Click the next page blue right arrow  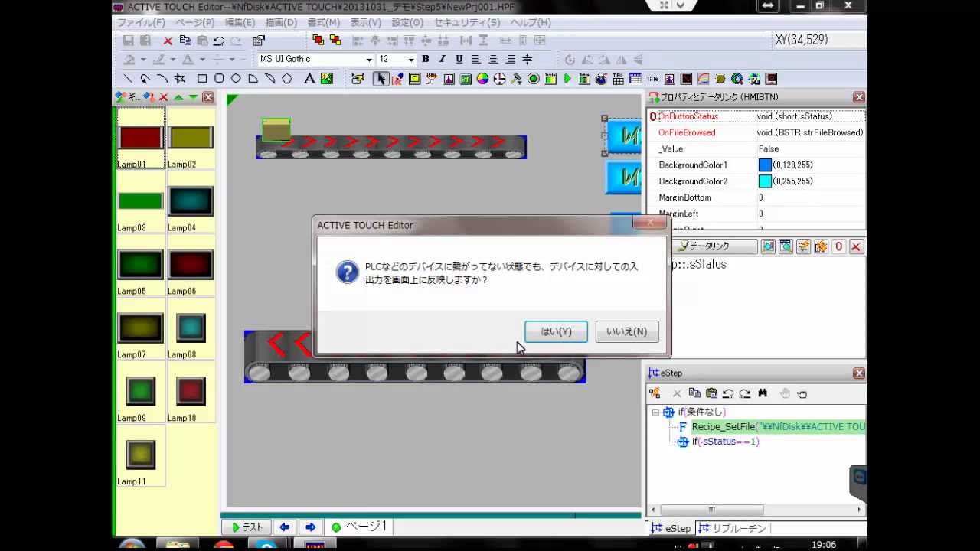[310, 527]
